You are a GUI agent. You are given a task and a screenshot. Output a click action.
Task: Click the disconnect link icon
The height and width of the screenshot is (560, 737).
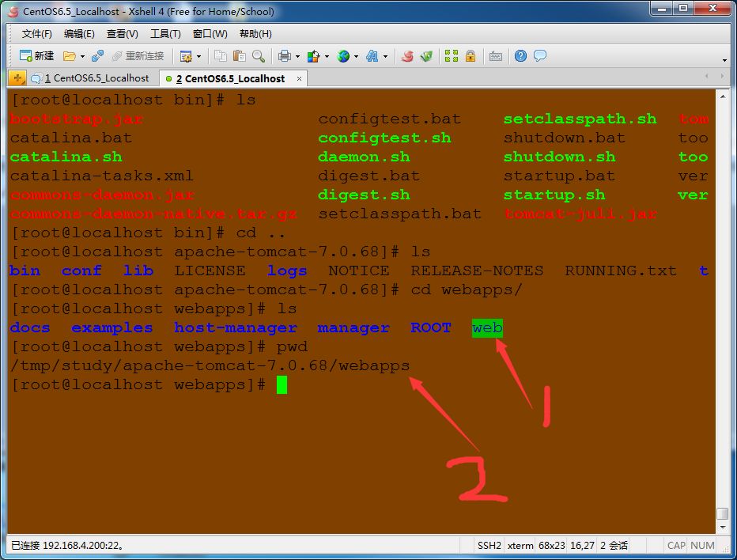point(97,56)
